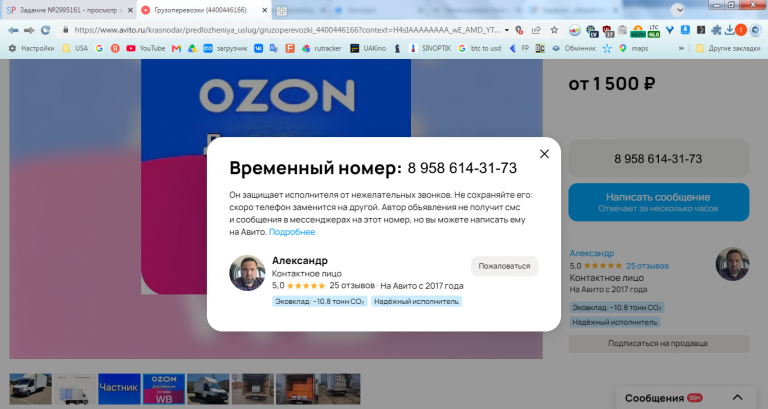Click the browser forward arrow

click(29, 30)
